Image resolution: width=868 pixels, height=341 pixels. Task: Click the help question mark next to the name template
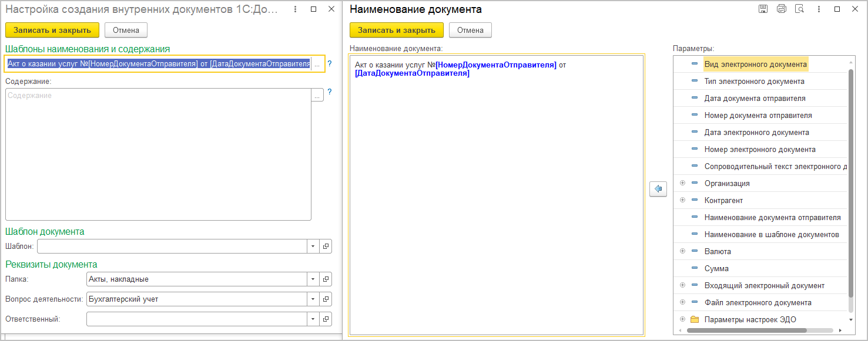(x=330, y=63)
